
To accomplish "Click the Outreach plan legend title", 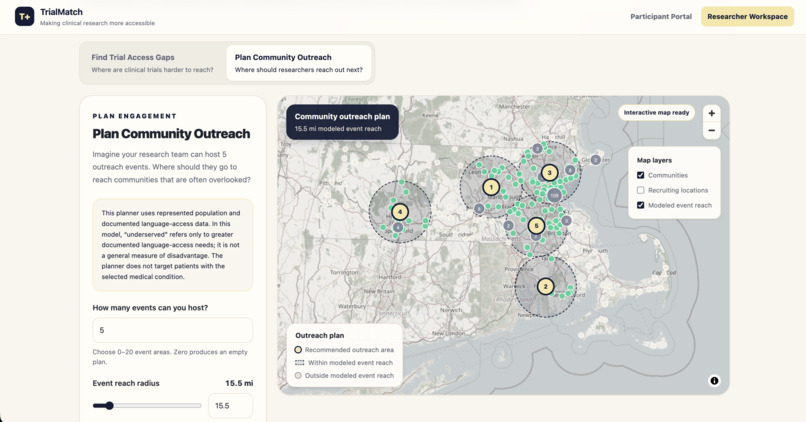I will (x=320, y=335).
